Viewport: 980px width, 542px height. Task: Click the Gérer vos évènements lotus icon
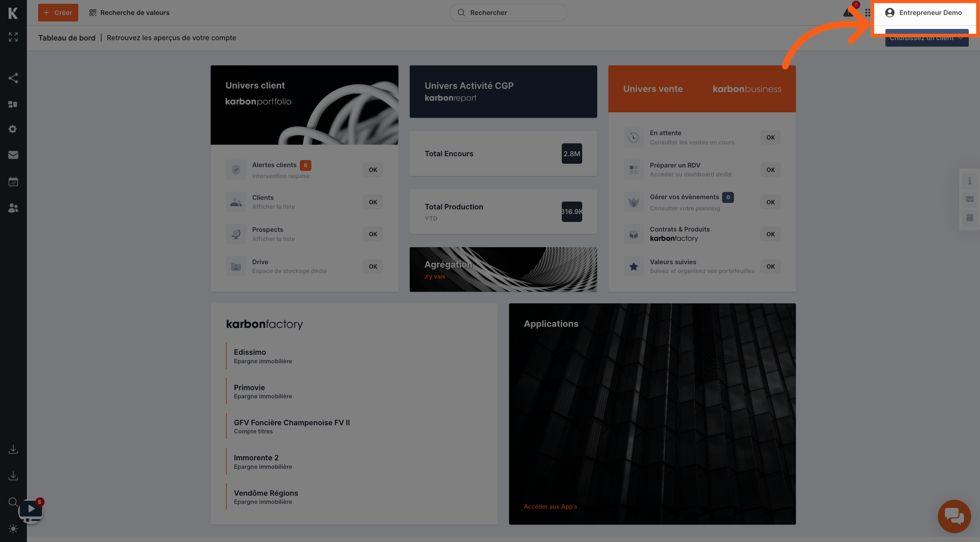coord(633,202)
